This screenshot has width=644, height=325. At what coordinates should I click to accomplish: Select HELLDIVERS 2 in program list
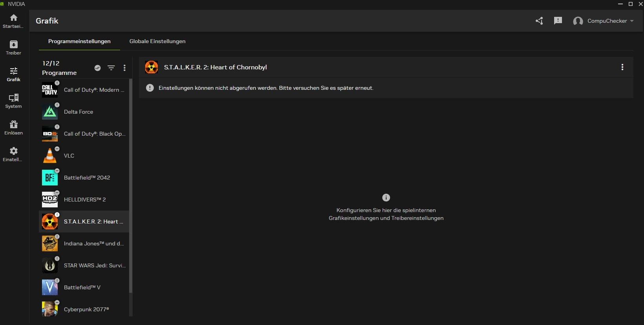84,200
